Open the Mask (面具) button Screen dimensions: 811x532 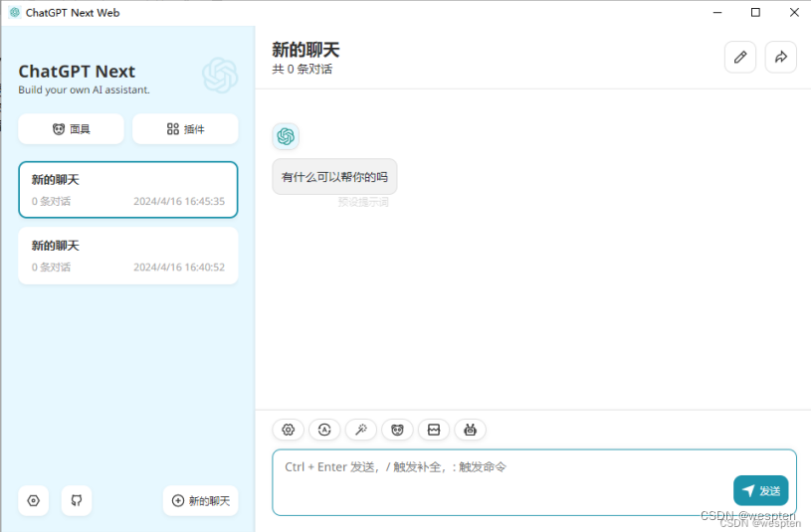point(71,129)
